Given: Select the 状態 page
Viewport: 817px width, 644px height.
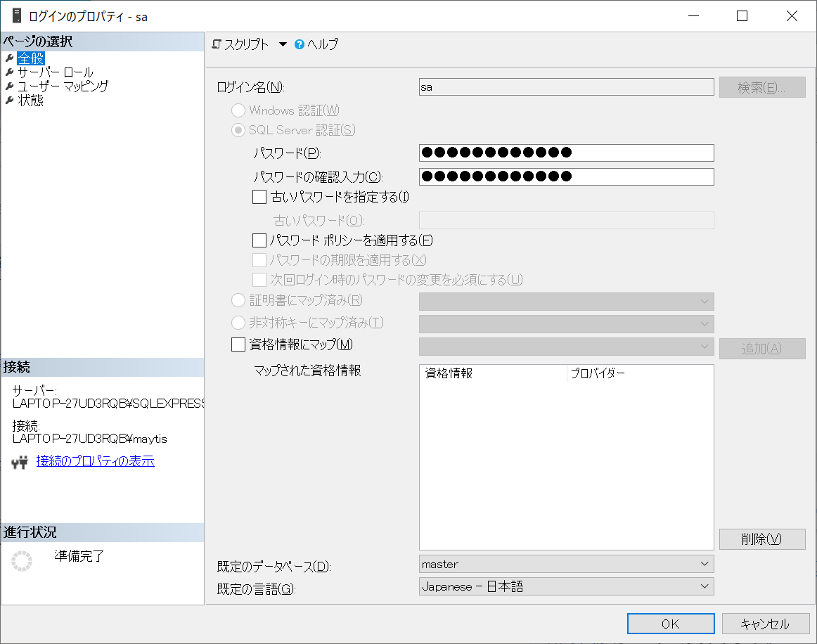Looking at the screenshot, I should [32, 99].
